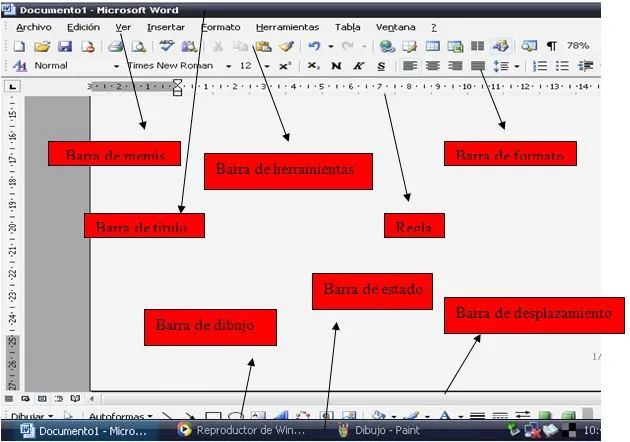Open the Insertar menu
The image size is (630, 442).
(x=165, y=27)
